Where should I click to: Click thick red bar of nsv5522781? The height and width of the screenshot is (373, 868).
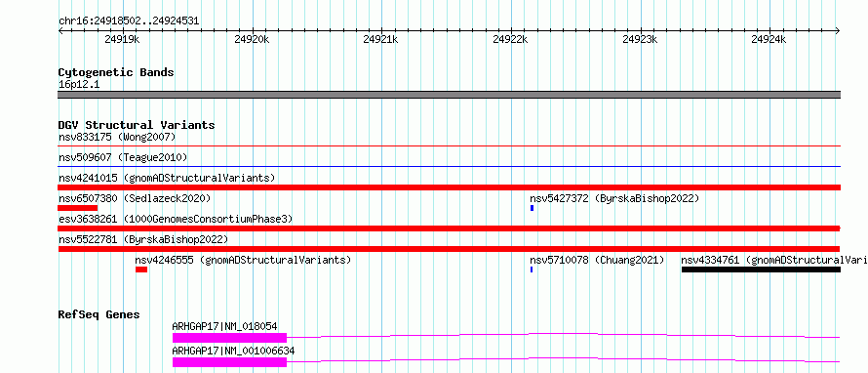click(x=450, y=249)
